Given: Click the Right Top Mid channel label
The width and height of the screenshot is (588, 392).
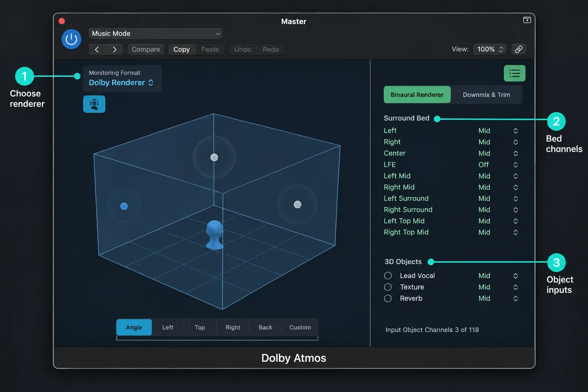Looking at the screenshot, I should click(x=406, y=232).
